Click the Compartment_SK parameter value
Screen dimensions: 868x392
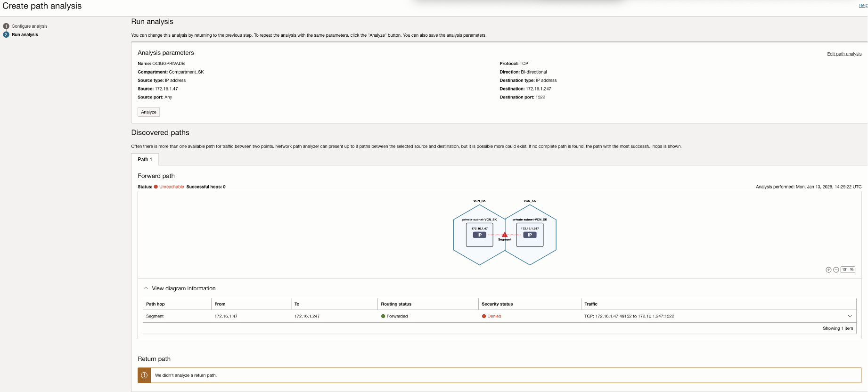pos(187,72)
